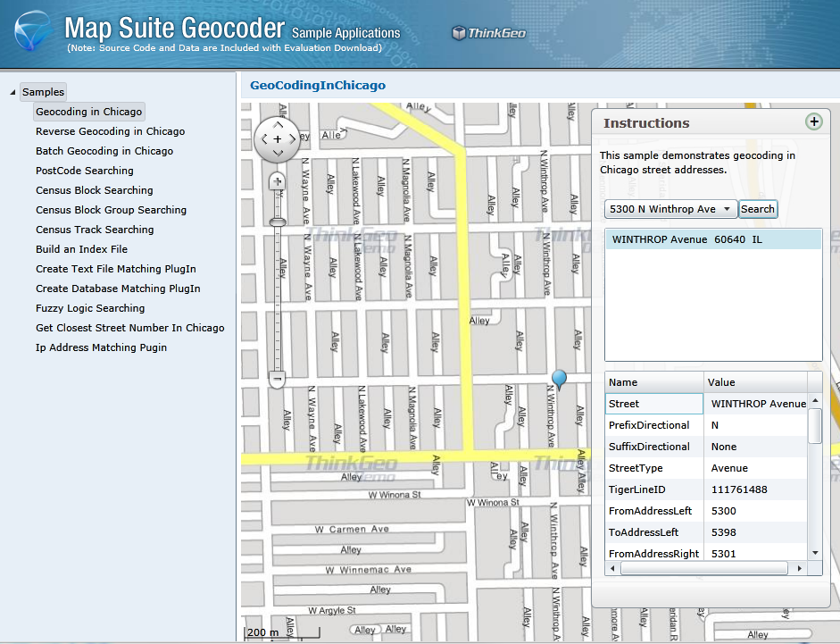This screenshot has height=644, width=840.
Task: Click the Name column header
Action: coord(654,382)
